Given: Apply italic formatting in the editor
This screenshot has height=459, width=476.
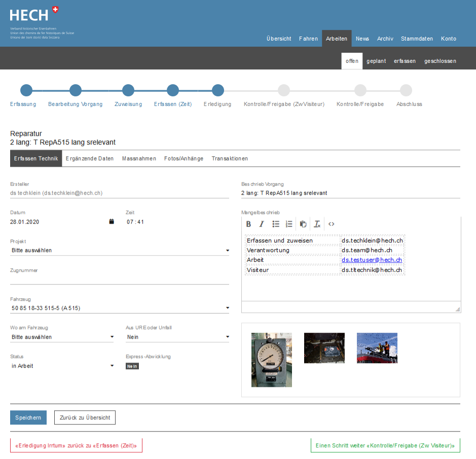Looking at the screenshot, I should pyautogui.click(x=262, y=224).
